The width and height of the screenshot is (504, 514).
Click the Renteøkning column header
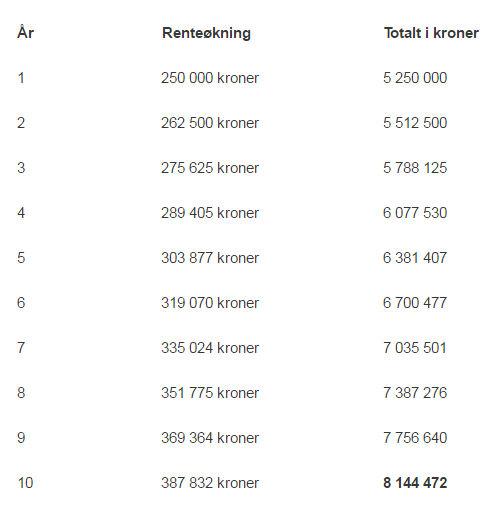pyautogui.click(x=206, y=33)
